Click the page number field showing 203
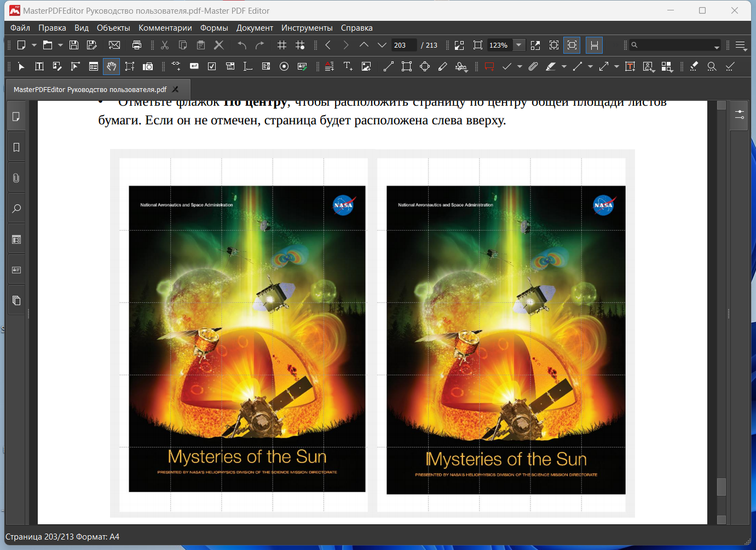This screenshot has height=550, width=756. tap(404, 45)
